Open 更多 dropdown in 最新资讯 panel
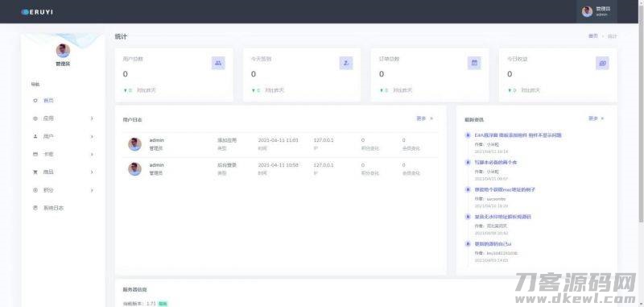 click(597, 118)
